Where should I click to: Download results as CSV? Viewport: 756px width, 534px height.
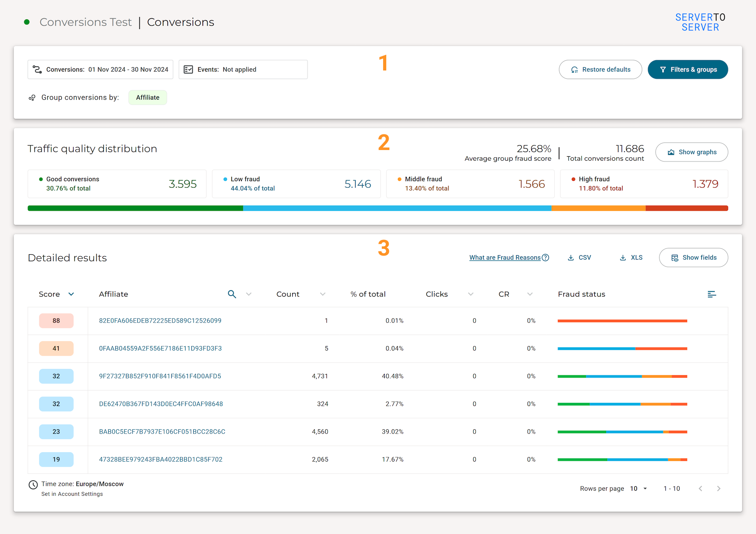pyautogui.click(x=579, y=258)
